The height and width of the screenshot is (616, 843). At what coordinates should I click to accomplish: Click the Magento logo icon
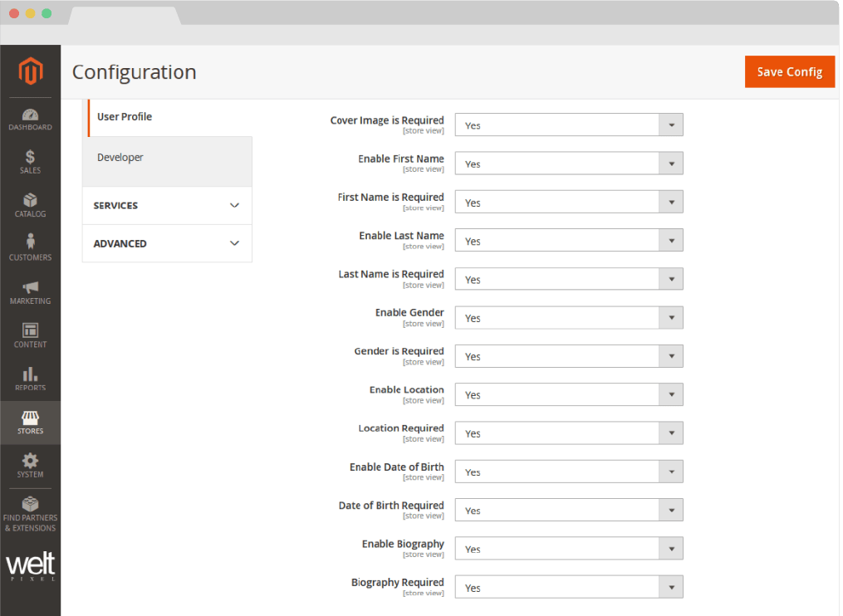coord(30,72)
